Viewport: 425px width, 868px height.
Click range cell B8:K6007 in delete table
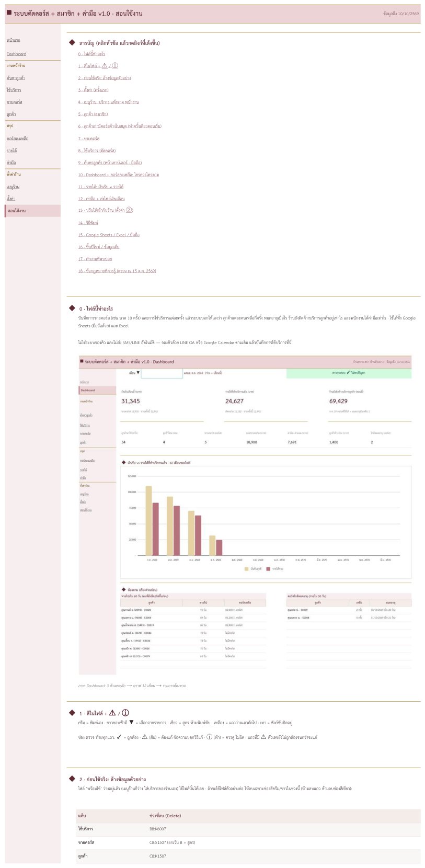pyautogui.click(x=158, y=829)
